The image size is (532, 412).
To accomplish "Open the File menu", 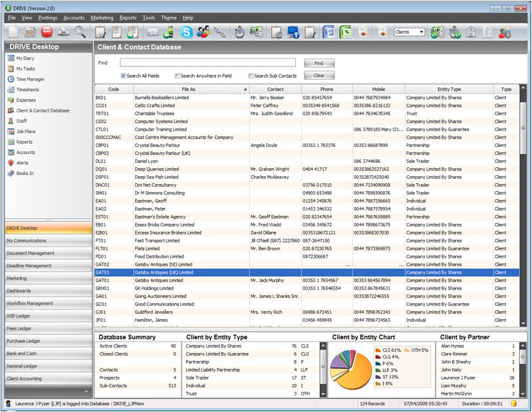I will 11,18.
